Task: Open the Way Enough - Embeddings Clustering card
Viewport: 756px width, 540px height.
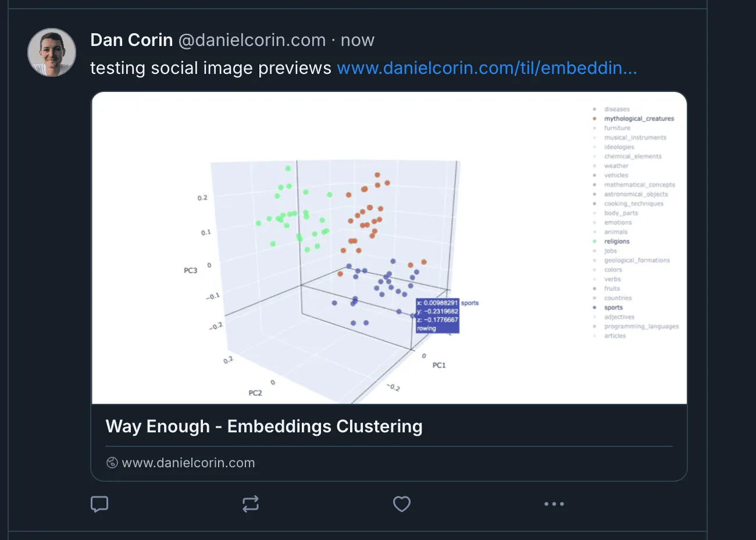Action: 263,427
